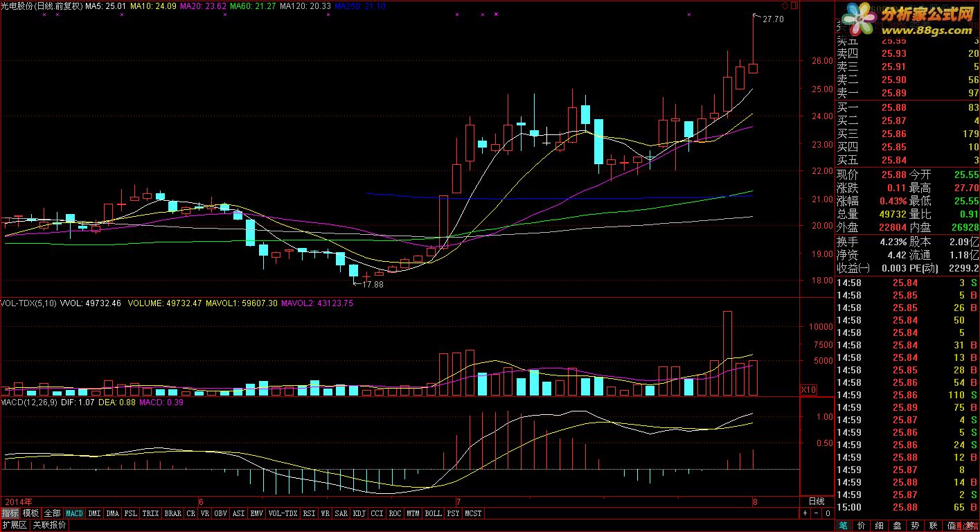Click the 15:00 trade row

pos(907,507)
